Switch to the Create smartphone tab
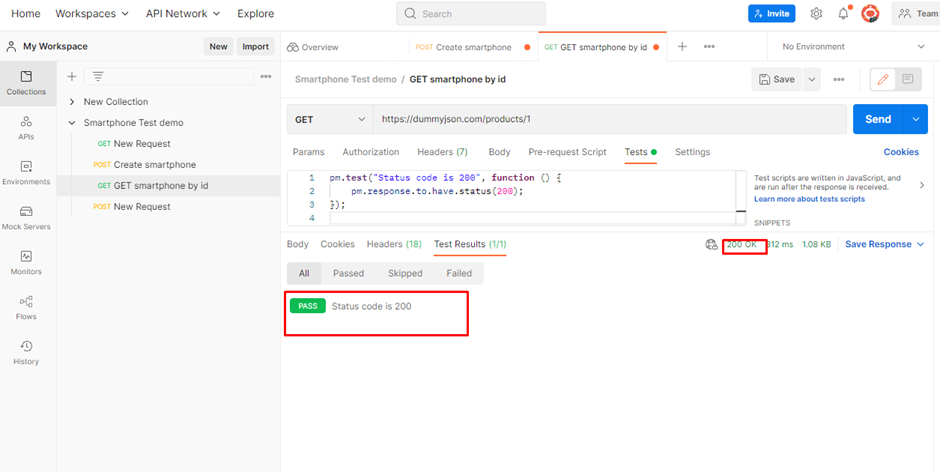This screenshot has width=940, height=472. click(x=473, y=47)
